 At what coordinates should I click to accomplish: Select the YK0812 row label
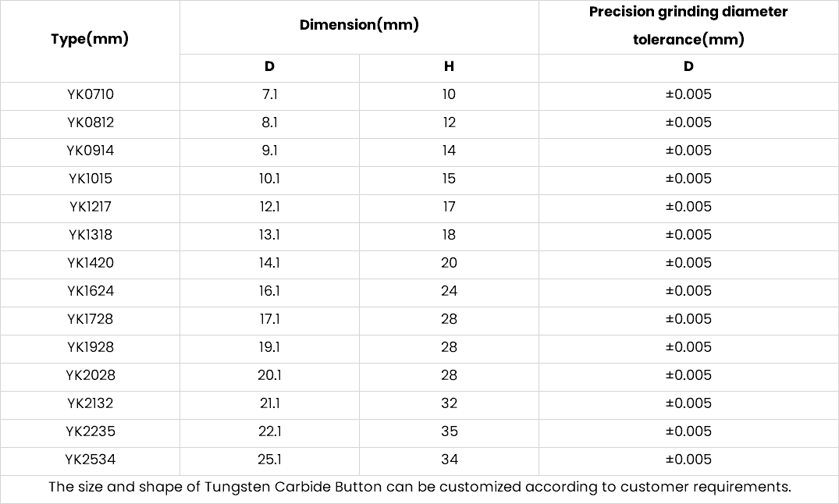tap(91, 122)
